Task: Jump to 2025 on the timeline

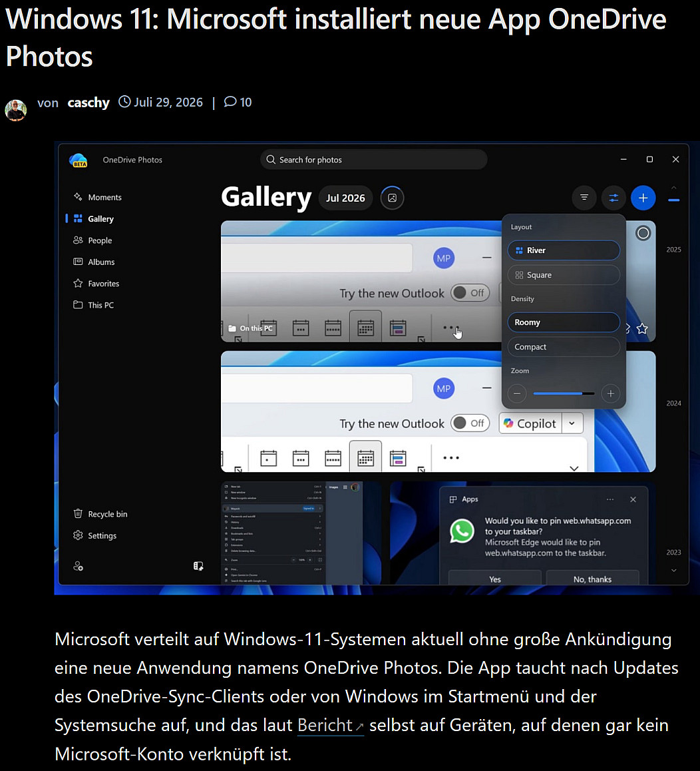Action: coord(673,250)
